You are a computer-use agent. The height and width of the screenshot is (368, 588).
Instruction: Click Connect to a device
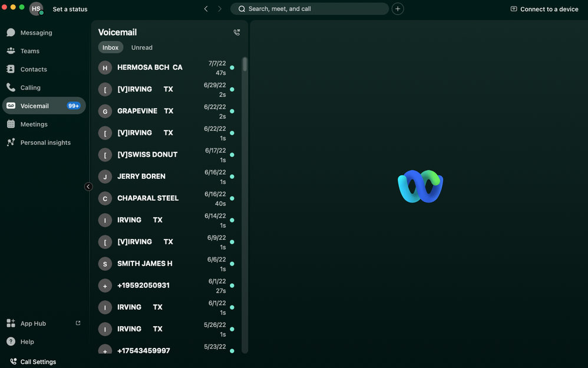(544, 9)
